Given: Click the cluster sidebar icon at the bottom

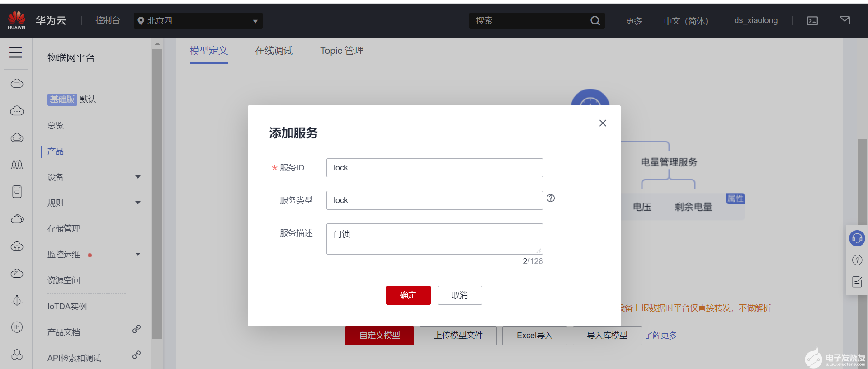Looking at the screenshot, I should [x=17, y=355].
